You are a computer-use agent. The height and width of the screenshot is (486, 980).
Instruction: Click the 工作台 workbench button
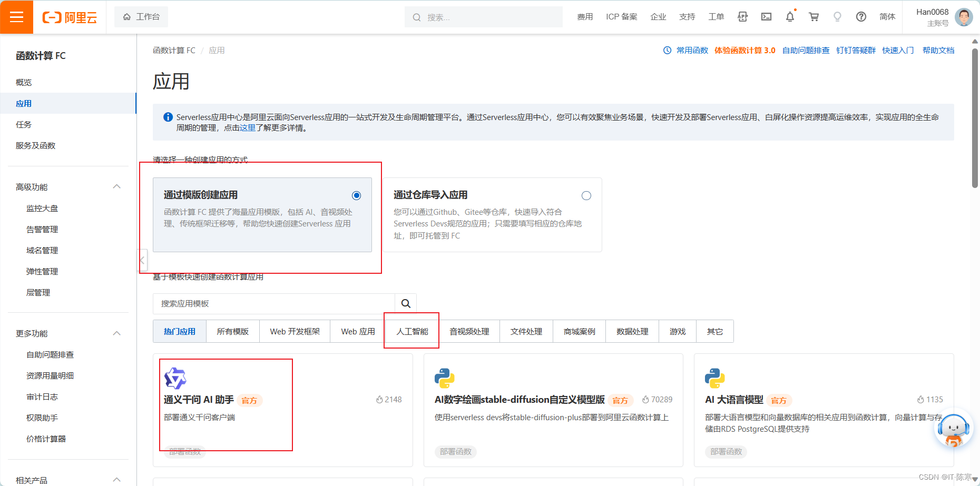[x=141, y=17]
